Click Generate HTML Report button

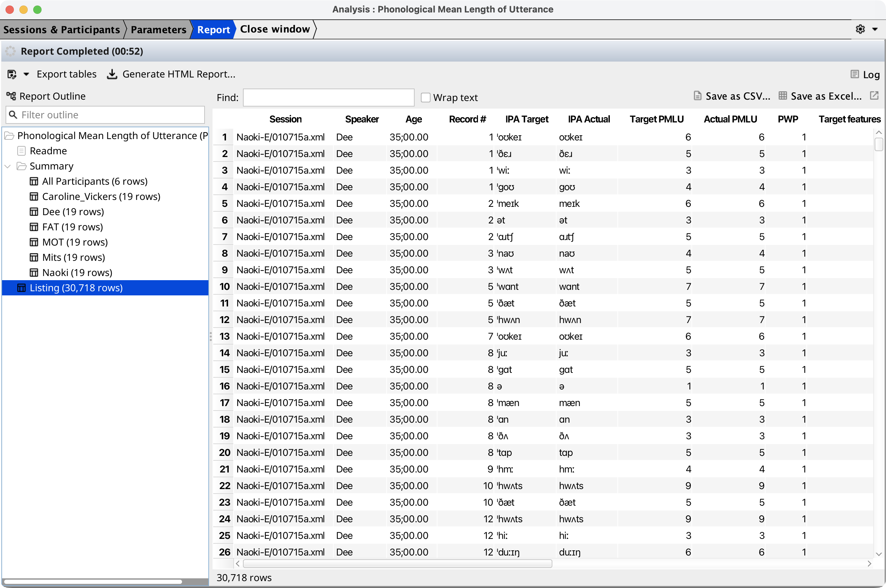[172, 74]
